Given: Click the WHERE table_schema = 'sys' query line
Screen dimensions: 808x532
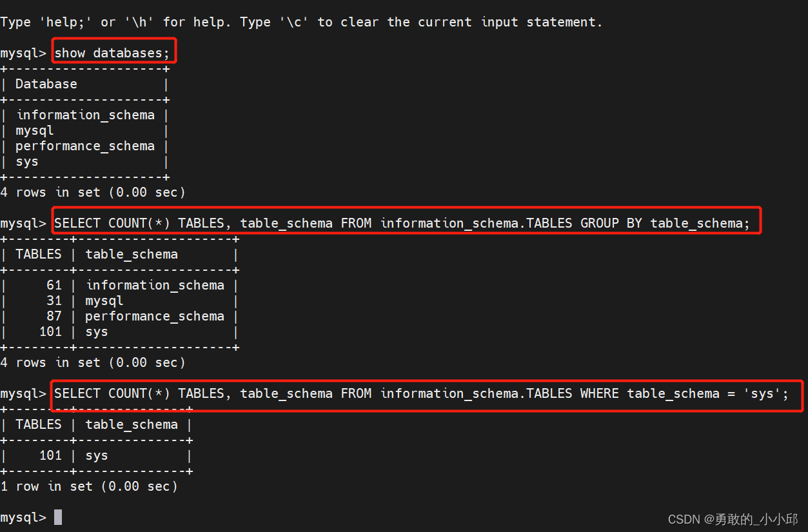Looking at the screenshot, I should click(x=421, y=393).
